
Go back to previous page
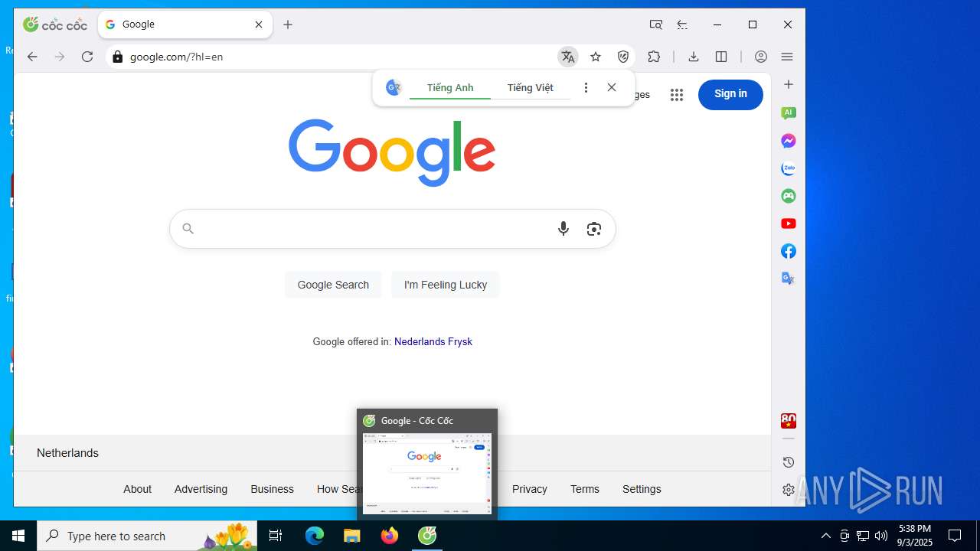pyautogui.click(x=32, y=57)
